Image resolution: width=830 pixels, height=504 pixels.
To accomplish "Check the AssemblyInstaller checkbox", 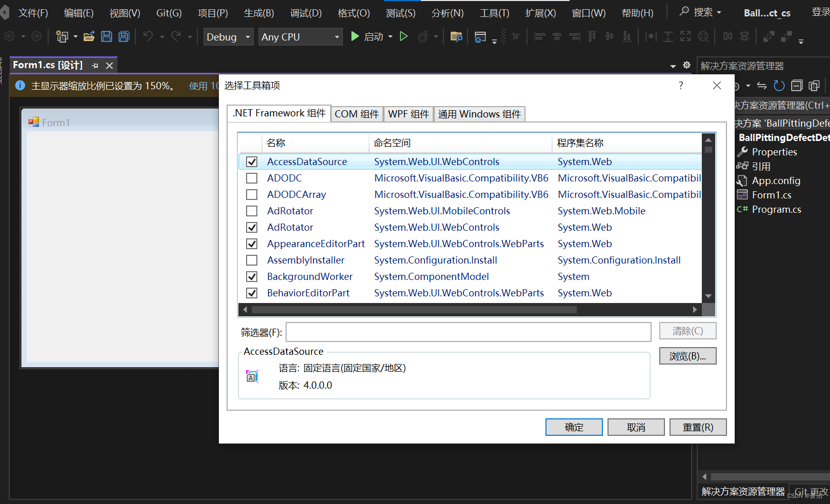I will pos(252,260).
